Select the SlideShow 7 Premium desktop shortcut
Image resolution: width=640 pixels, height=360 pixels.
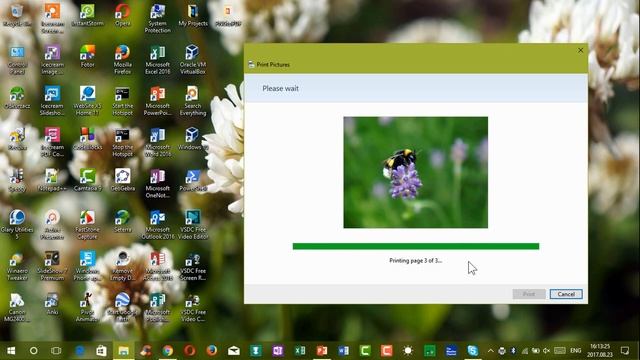52,266
